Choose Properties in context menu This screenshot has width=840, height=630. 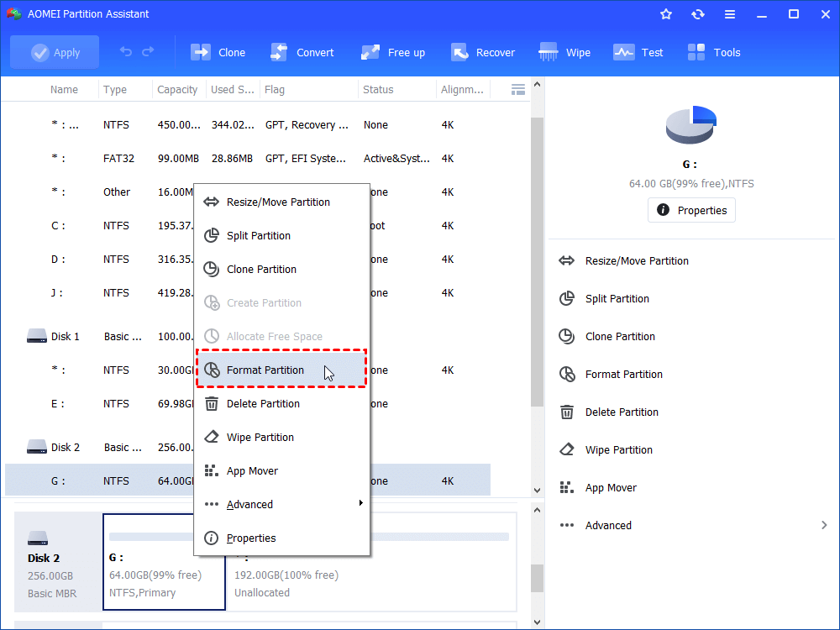(x=281, y=538)
